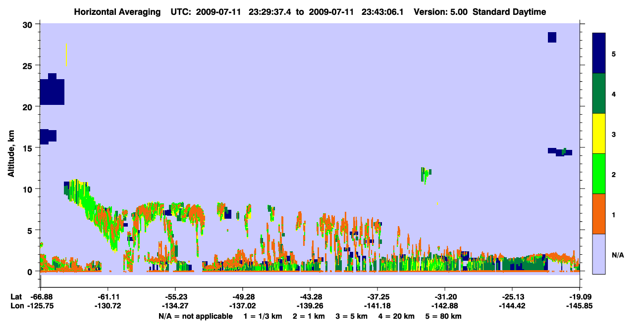
Task: Click the lavender N/A color swatch
Action: pyautogui.click(x=599, y=254)
